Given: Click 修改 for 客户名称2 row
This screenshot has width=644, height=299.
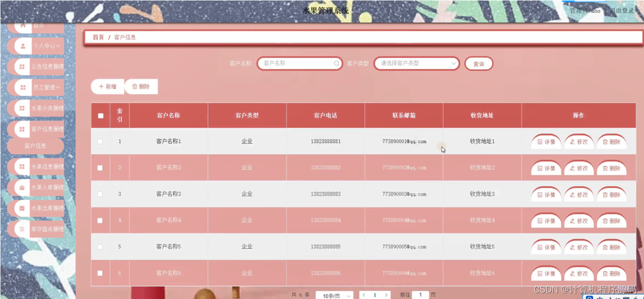Looking at the screenshot, I should pyautogui.click(x=579, y=168).
